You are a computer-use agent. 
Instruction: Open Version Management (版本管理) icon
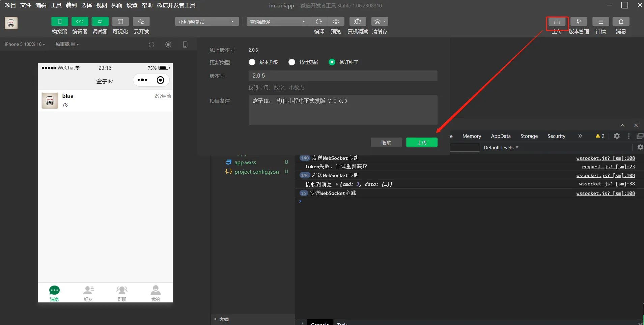pos(579,22)
